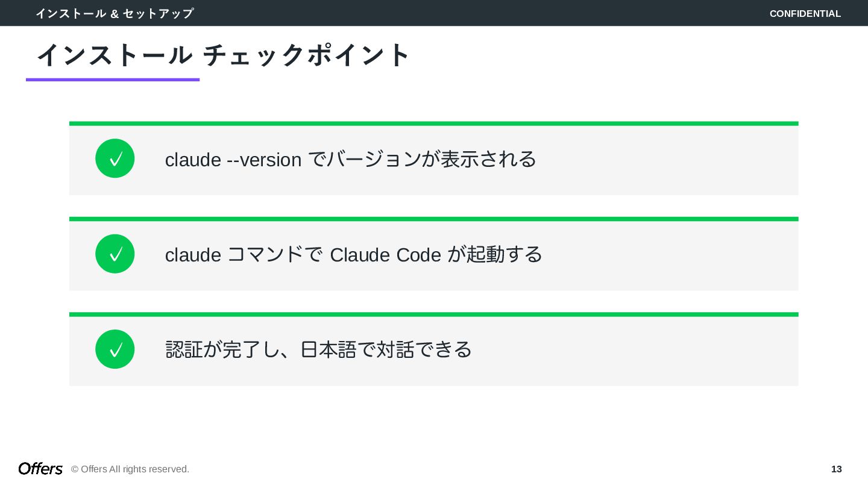The width and height of the screenshot is (868, 488).
Task: Click the page number 13
Action: tap(836, 469)
